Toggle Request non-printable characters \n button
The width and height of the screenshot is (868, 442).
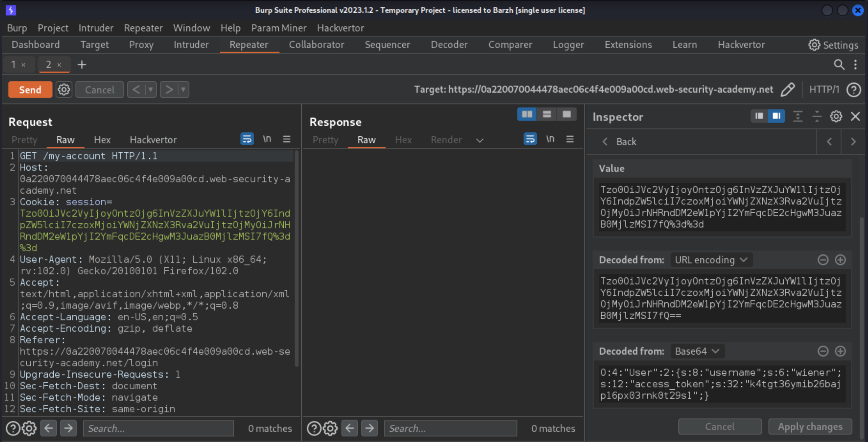click(x=267, y=139)
